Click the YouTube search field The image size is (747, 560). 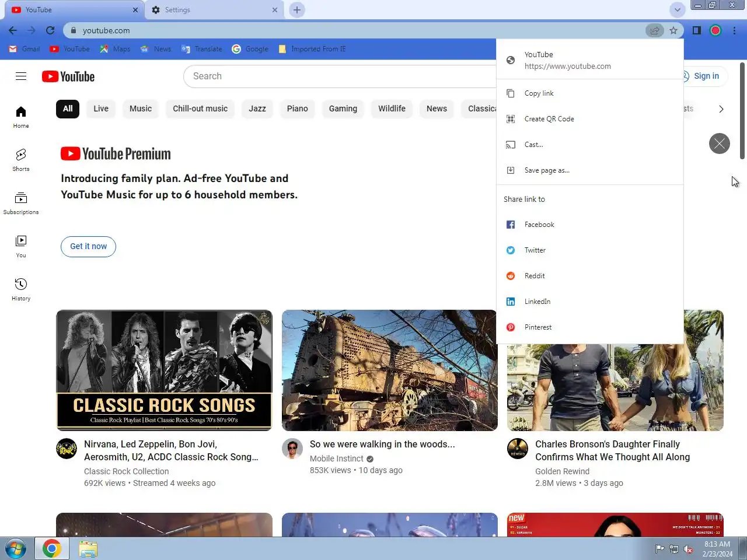[340, 76]
